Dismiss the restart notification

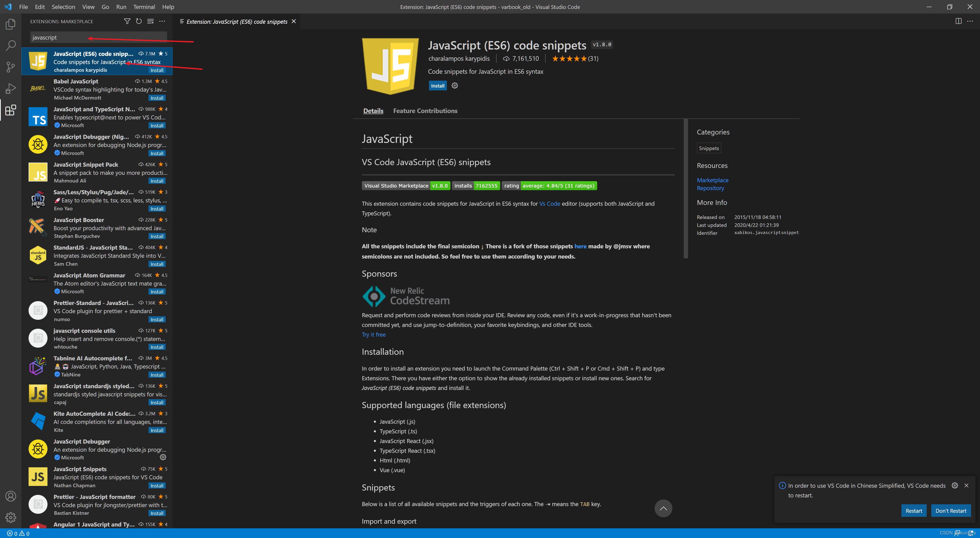pyautogui.click(x=966, y=485)
